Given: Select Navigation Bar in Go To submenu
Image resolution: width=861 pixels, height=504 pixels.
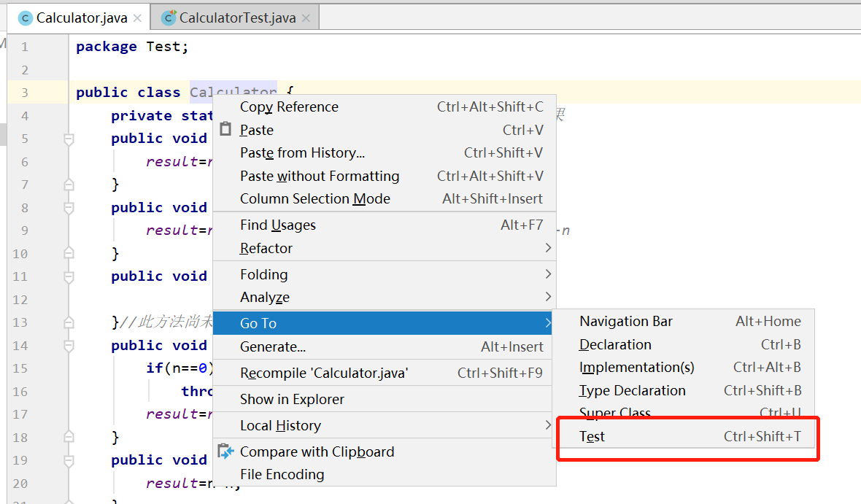Looking at the screenshot, I should pos(684,321).
